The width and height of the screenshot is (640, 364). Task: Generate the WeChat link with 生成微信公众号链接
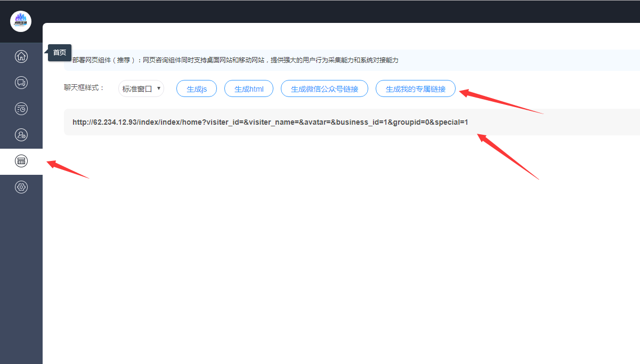tap(325, 89)
